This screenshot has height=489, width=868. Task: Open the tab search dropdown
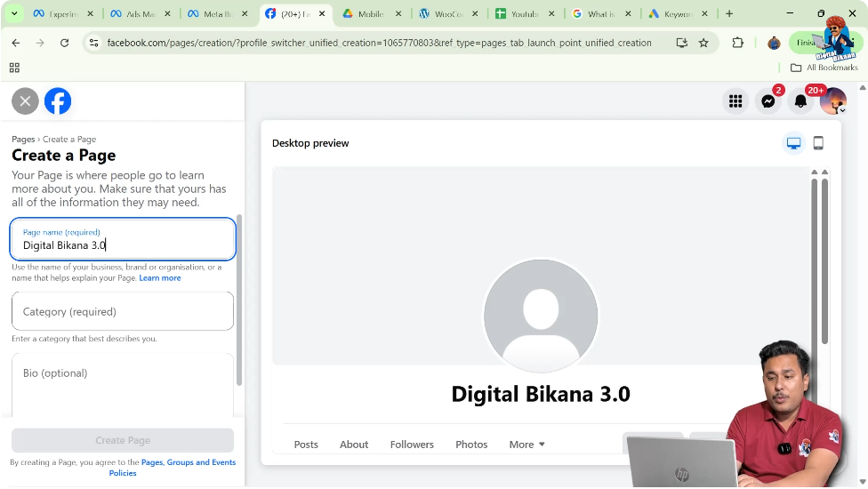pyautogui.click(x=14, y=14)
